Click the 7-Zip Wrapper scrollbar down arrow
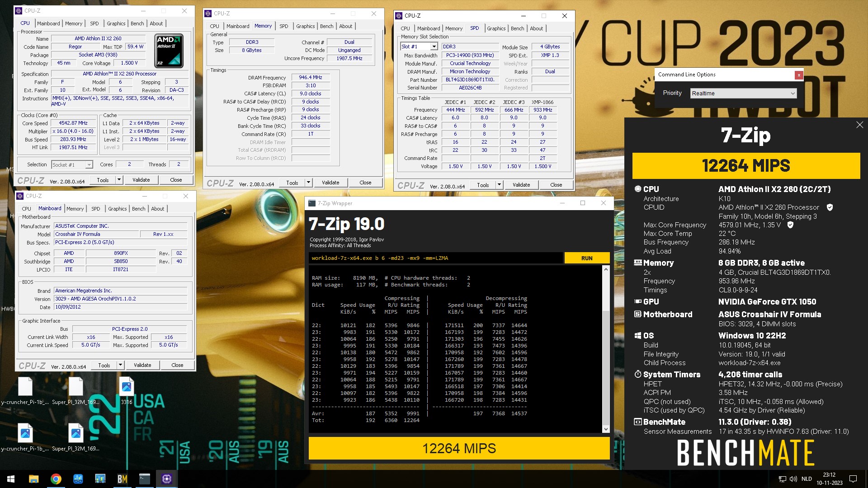868x488 pixels. tap(606, 429)
